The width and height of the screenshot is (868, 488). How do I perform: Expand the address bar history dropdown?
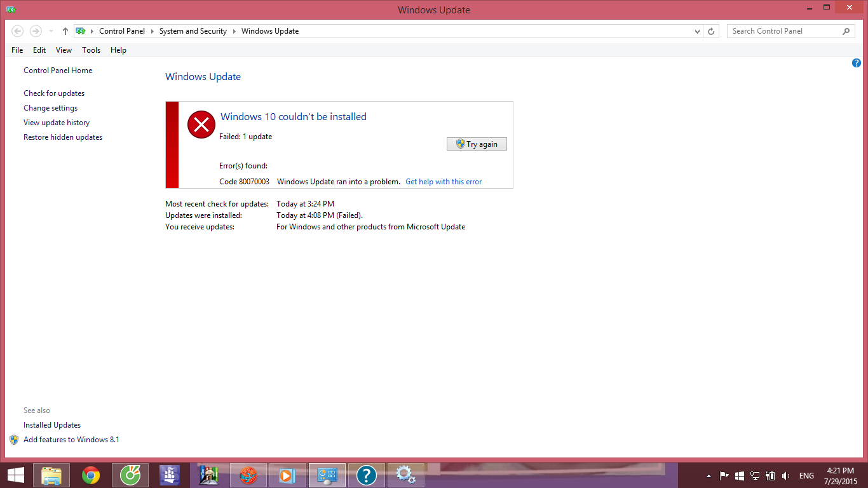point(697,31)
